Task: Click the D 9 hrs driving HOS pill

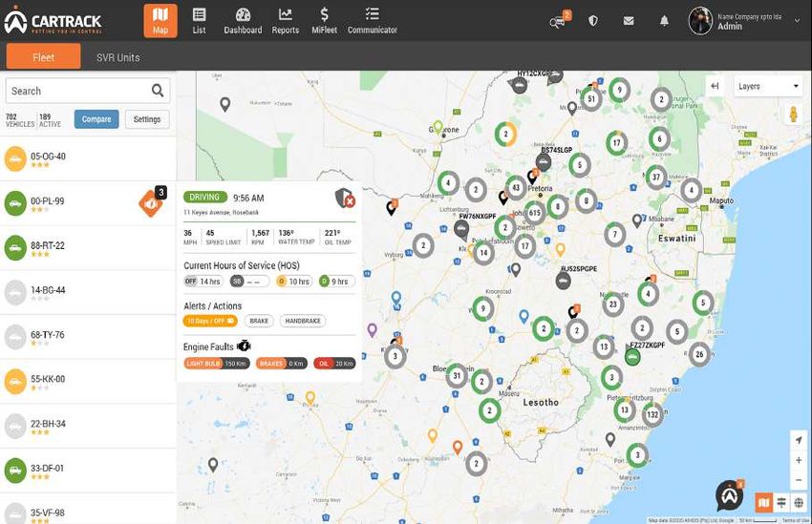Action: coord(337,282)
